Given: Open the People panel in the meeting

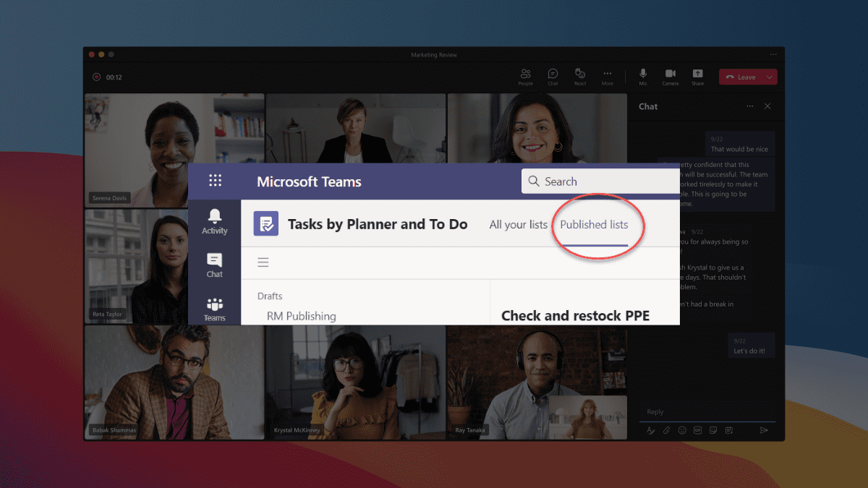Looking at the screenshot, I should [526, 77].
